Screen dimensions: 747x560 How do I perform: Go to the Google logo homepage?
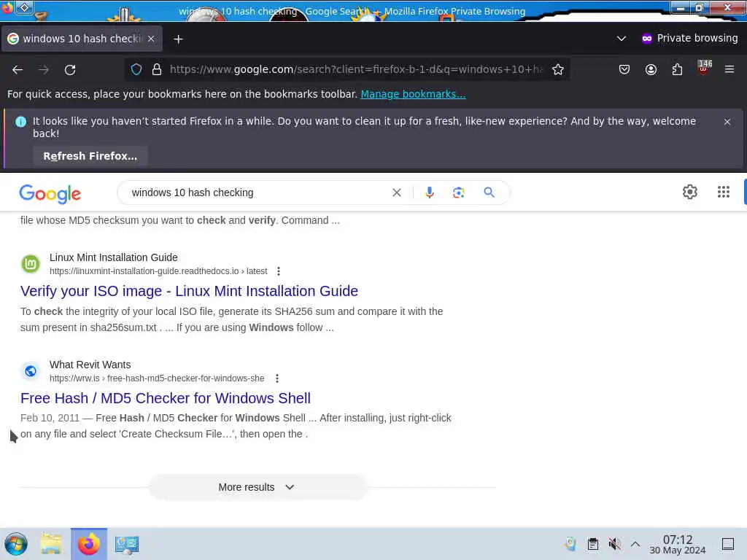50,193
